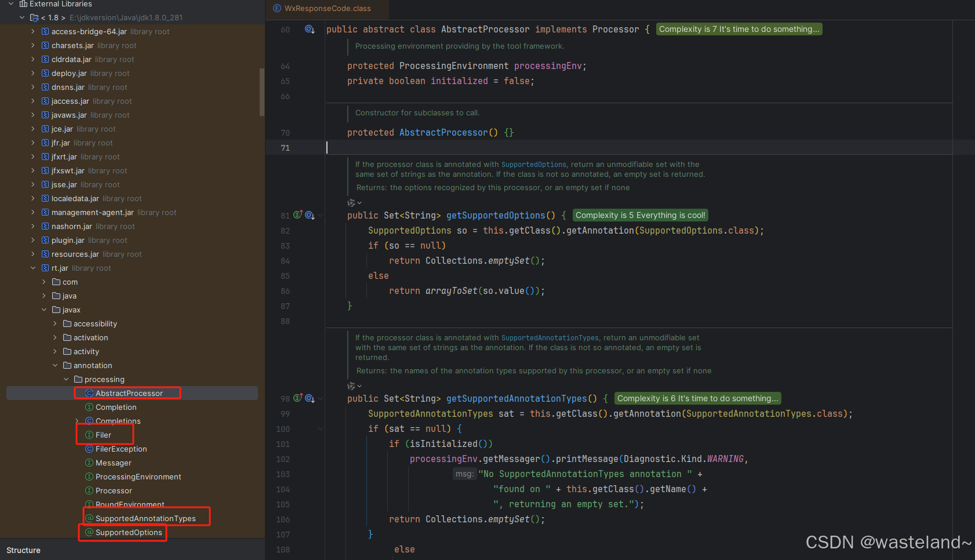Click the JDK 1.8 SDK folder icon
Screen dimensions: 975x560
[x=34, y=18]
